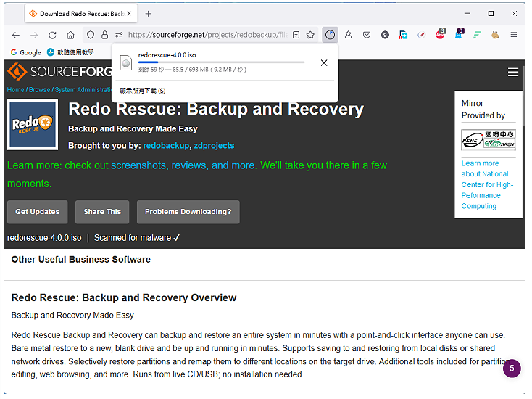Open site permissions icon in address bar

click(119, 35)
